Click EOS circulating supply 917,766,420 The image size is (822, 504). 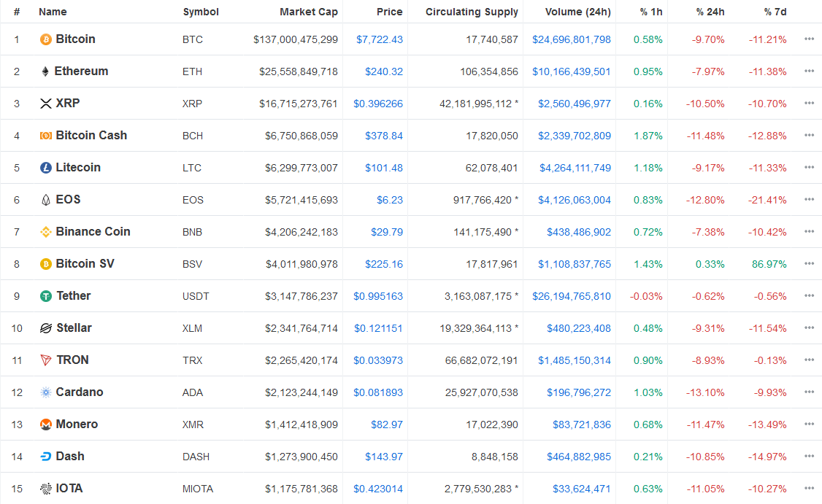[483, 200]
